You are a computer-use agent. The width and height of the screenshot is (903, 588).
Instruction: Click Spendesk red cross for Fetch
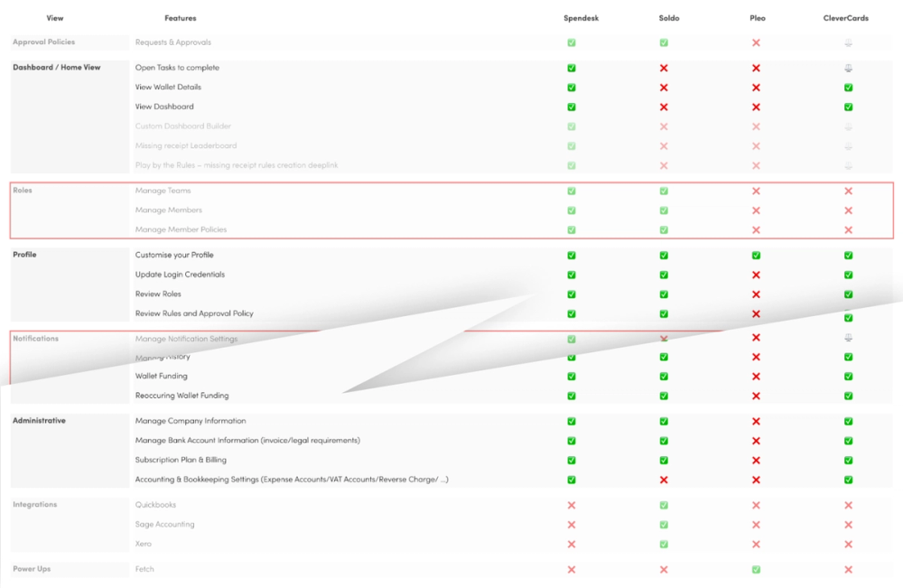click(x=572, y=570)
